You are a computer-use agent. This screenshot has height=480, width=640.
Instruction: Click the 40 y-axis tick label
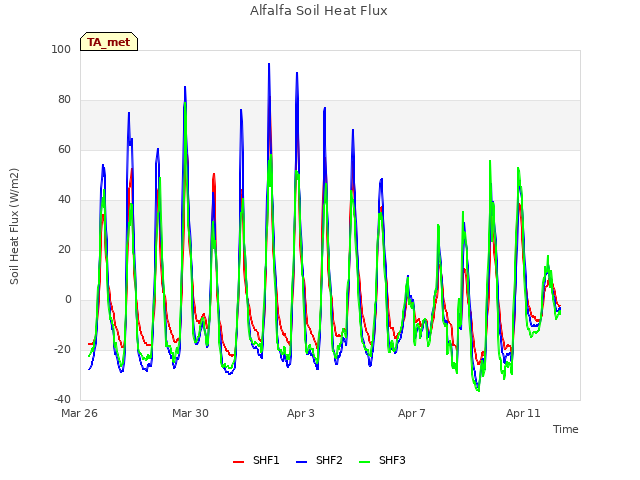[64, 200]
